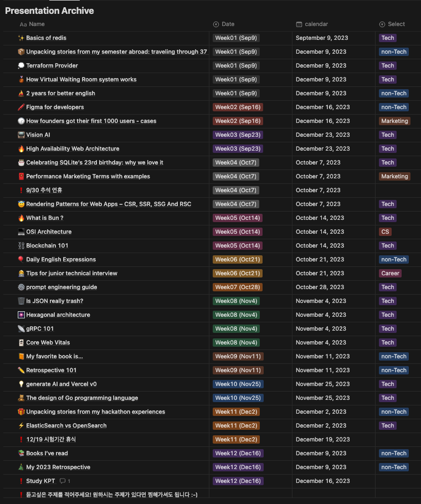Click the empty Select cell of 9/30 추석 연휴

point(398,190)
